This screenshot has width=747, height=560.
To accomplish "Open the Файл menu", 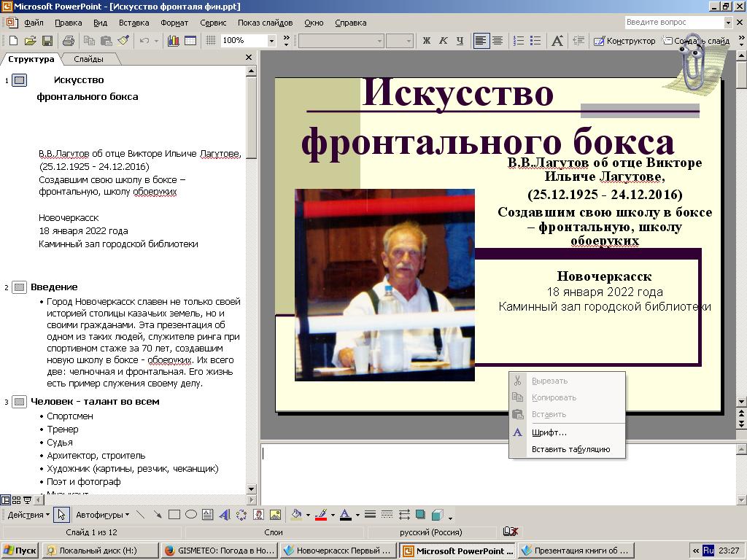I will [34, 23].
